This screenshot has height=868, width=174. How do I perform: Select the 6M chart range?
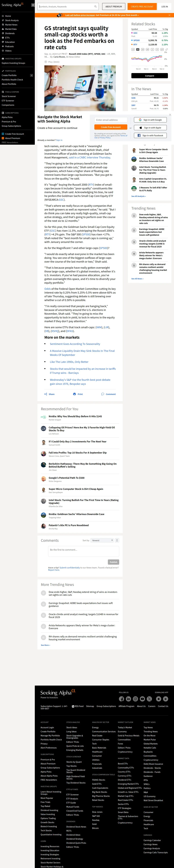point(147,49)
